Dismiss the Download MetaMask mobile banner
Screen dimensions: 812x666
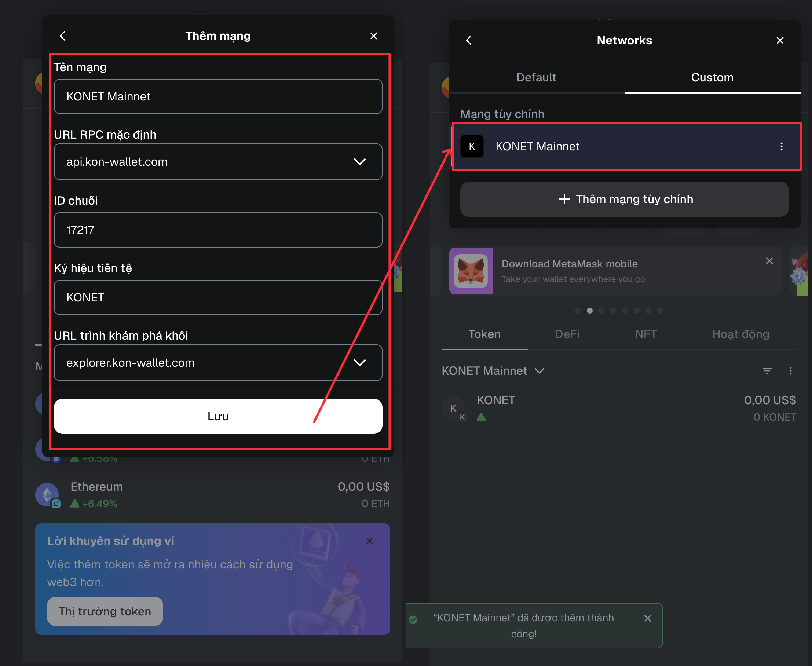pos(769,261)
